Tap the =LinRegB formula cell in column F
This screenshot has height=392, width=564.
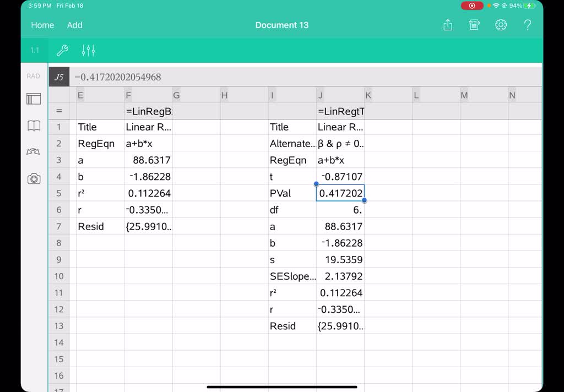pos(148,111)
